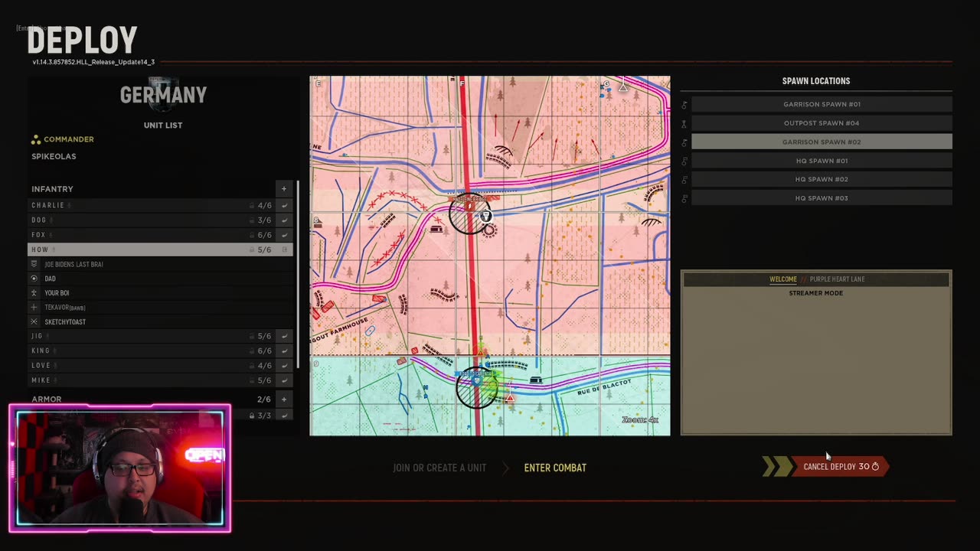Expand the Mike squad row
The height and width of the screenshot is (551, 980).
pos(152,380)
